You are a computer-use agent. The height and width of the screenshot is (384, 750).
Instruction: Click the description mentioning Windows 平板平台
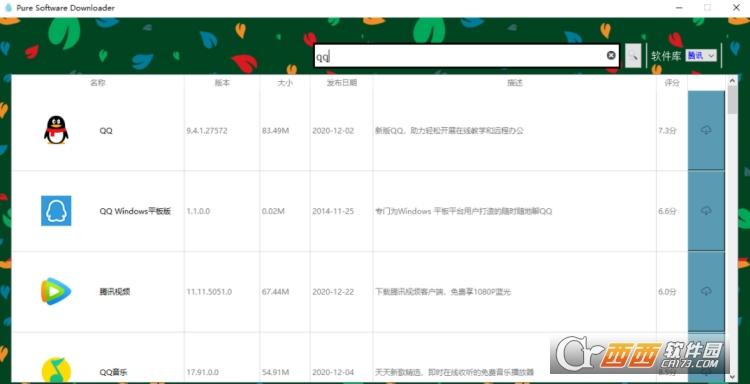pyautogui.click(x=463, y=211)
